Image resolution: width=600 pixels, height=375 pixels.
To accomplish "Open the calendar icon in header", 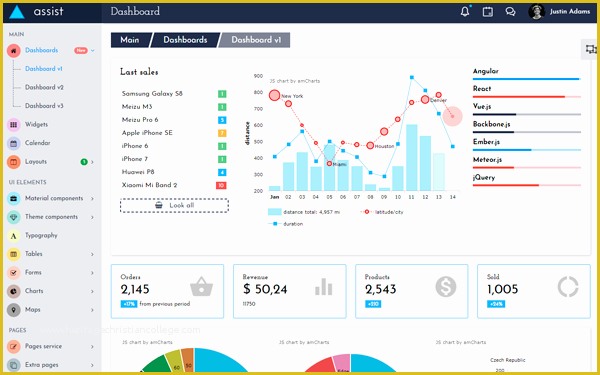I will click(488, 11).
